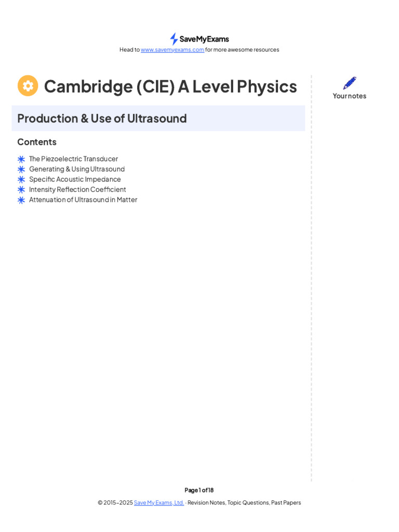Jump to Generating & Using Ultrasound

77,169
